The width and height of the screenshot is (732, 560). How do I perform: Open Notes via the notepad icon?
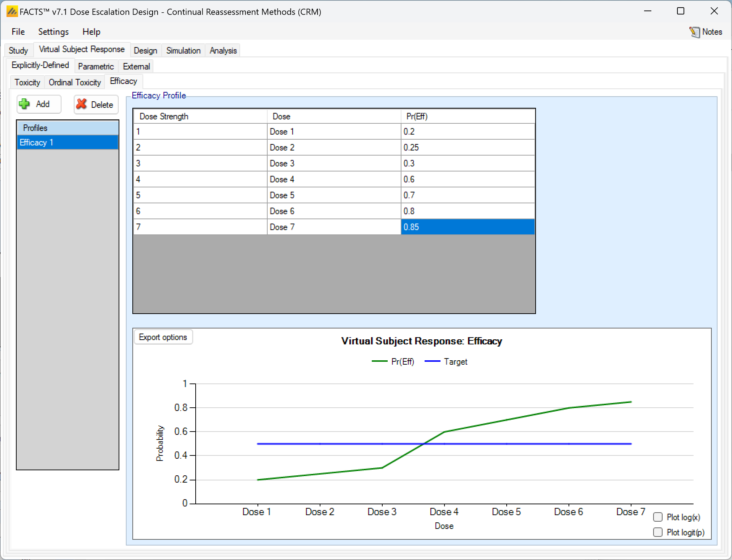coord(694,32)
